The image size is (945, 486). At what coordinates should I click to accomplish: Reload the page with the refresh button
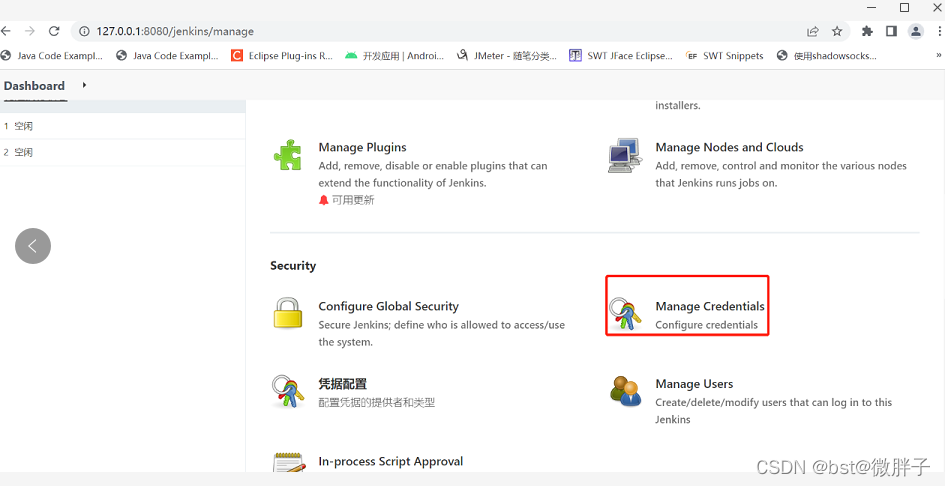pyautogui.click(x=54, y=31)
